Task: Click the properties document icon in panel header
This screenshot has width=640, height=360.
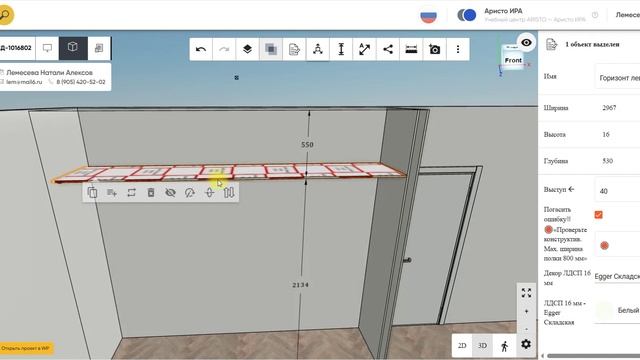Action: (551, 44)
